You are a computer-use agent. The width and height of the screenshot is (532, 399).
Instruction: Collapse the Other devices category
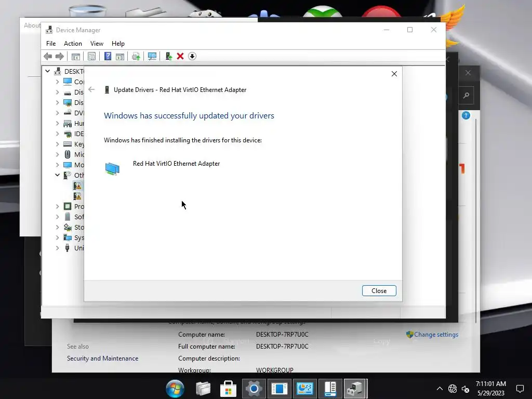57,175
